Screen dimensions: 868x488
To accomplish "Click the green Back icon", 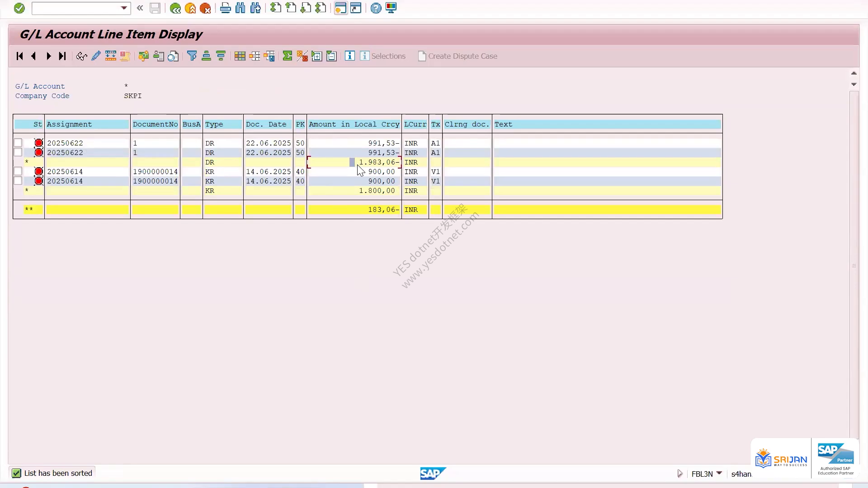I will tap(175, 8).
